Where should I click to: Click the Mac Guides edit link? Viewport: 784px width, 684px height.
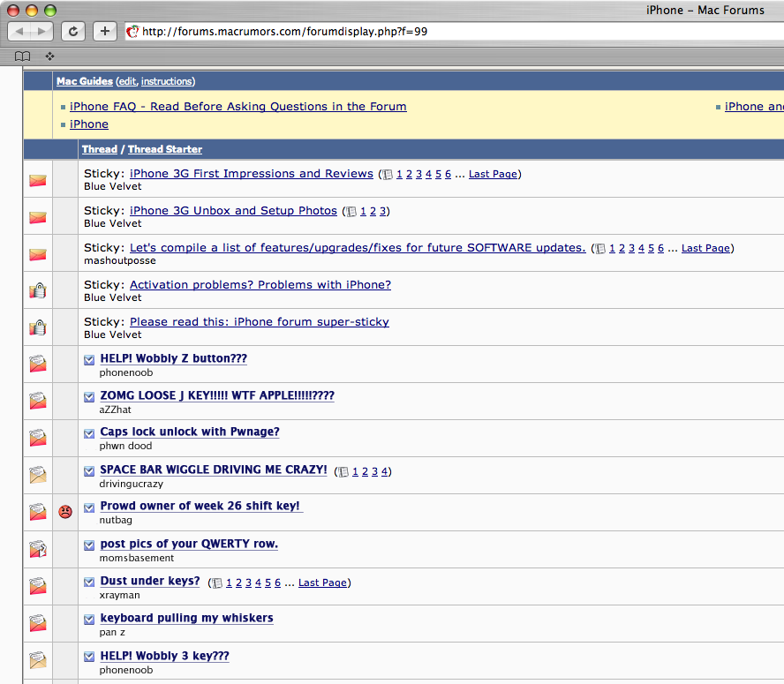tap(127, 81)
